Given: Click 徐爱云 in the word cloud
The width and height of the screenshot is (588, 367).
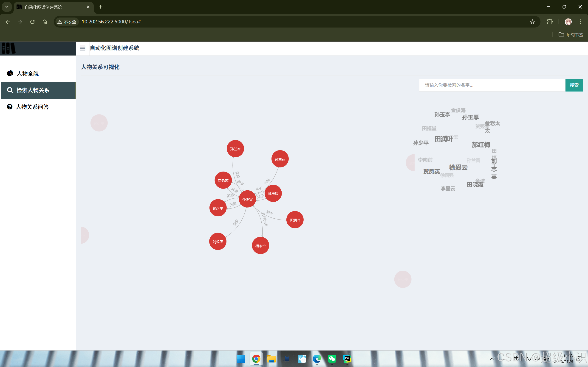Looking at the screenshot, I should pyautogui.click(x=458, y=167).
